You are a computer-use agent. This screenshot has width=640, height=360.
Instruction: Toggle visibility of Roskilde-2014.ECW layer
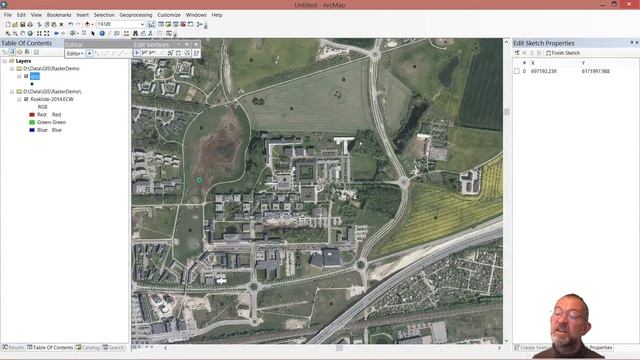tap(26, 99)
